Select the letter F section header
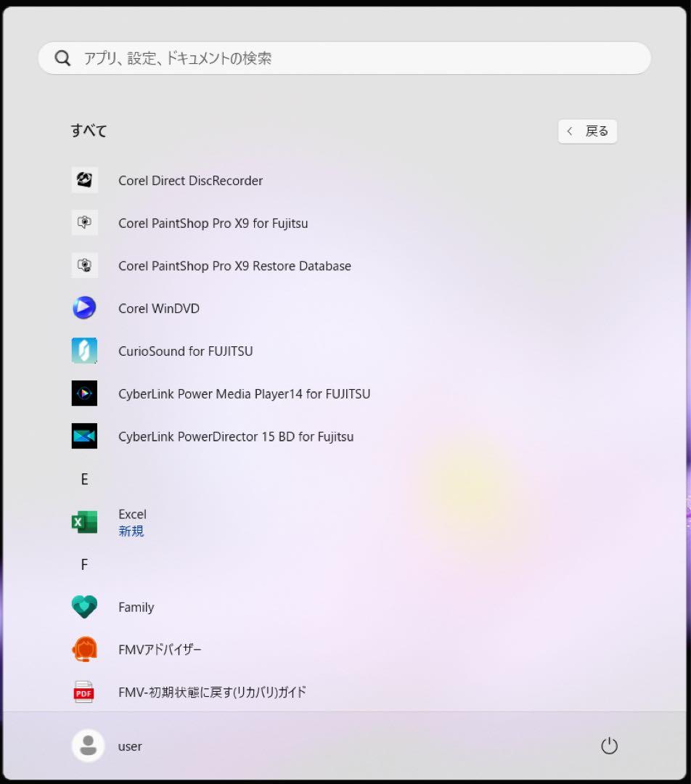The width and height of the screenshot is (691, 784). click(84, 564)
